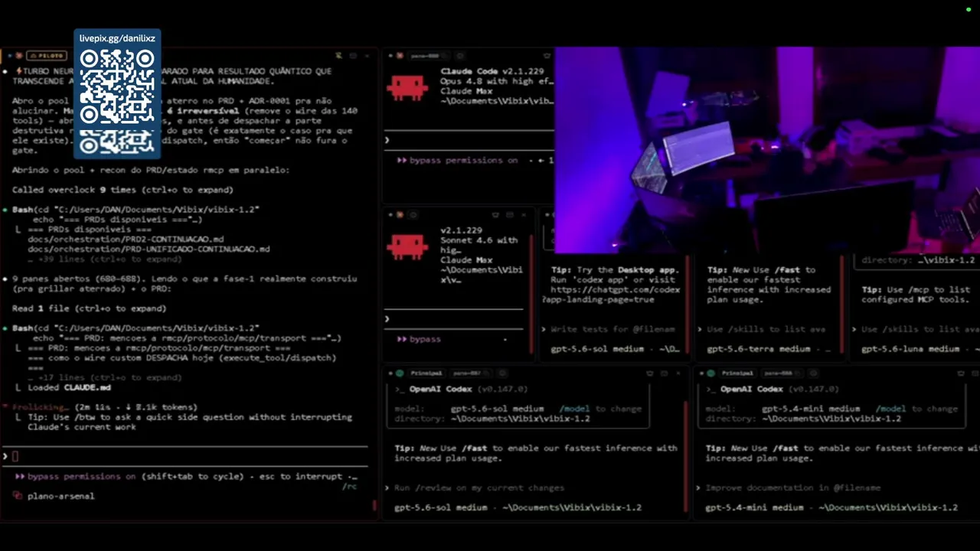This screenshot has width=980, height=551.
Task: Click the pane-680 label in Opus pane header
Action: 424,56
